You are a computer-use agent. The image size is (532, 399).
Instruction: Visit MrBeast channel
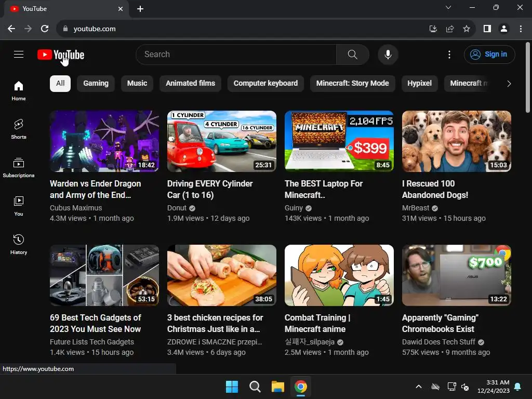416,208
